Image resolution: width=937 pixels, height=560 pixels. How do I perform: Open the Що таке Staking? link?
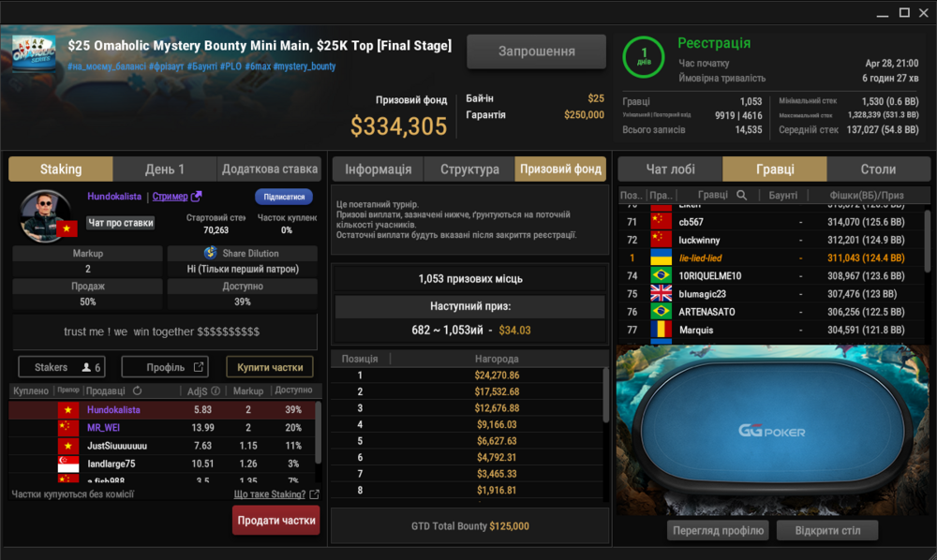pos(270,494)
